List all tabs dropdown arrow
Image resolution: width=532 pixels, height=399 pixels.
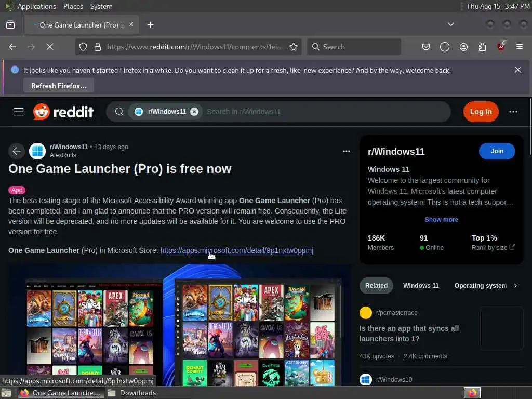click(450, 24)
